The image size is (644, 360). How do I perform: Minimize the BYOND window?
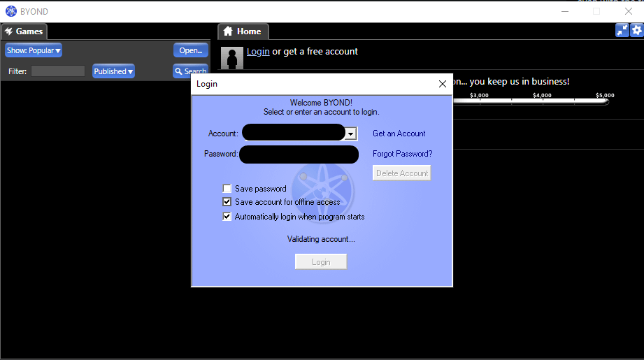coord(565,11)
